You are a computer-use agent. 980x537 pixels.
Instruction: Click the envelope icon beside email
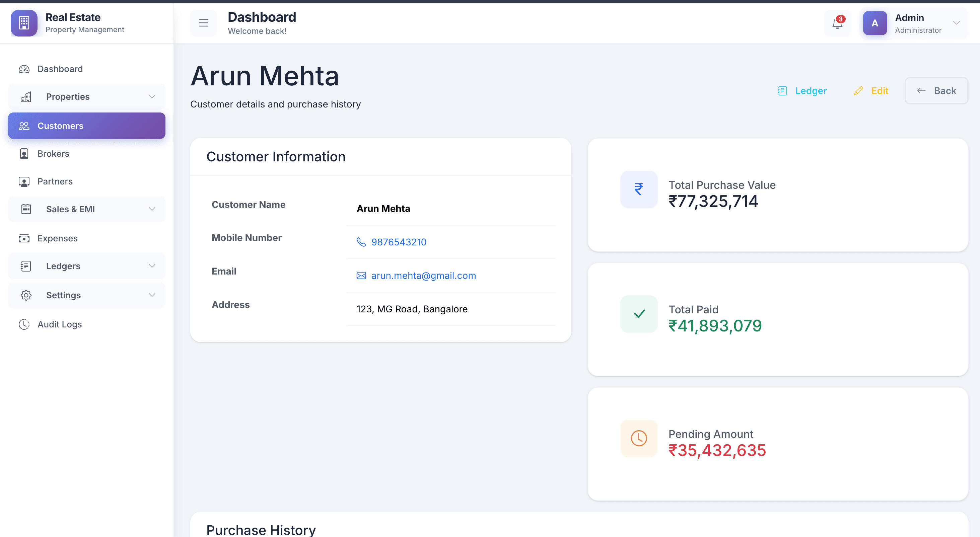coord(361,275)
